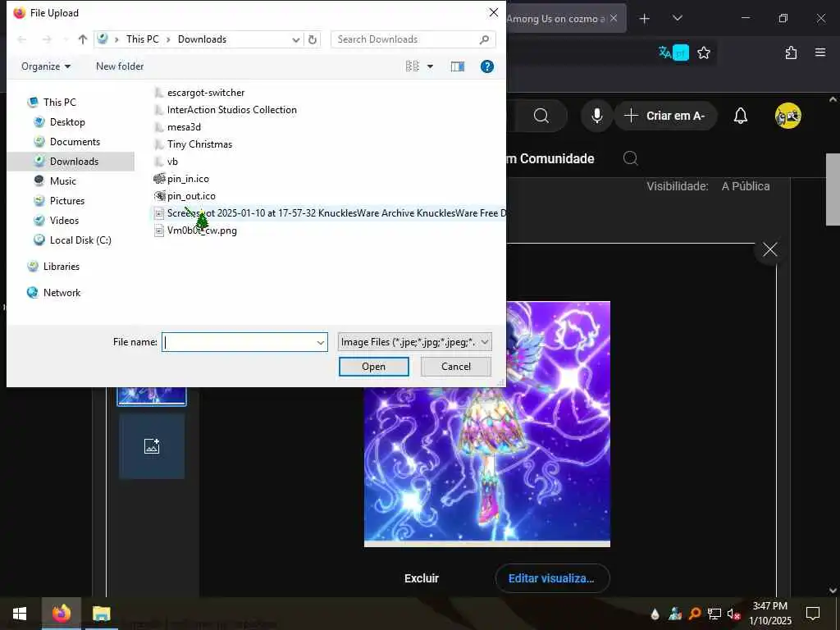Expand the address bar history dropdown

[295, 39]
